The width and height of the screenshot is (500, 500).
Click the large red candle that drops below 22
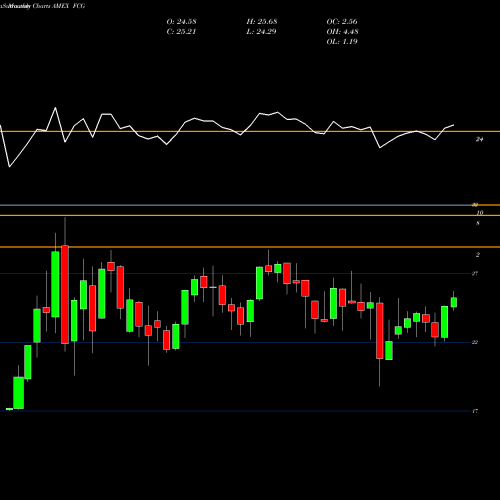380,331
